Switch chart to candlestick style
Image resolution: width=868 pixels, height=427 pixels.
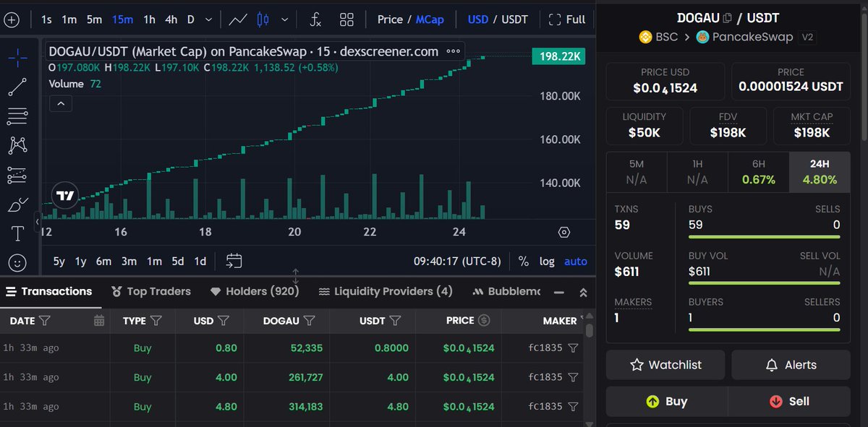tap(262, 20)
